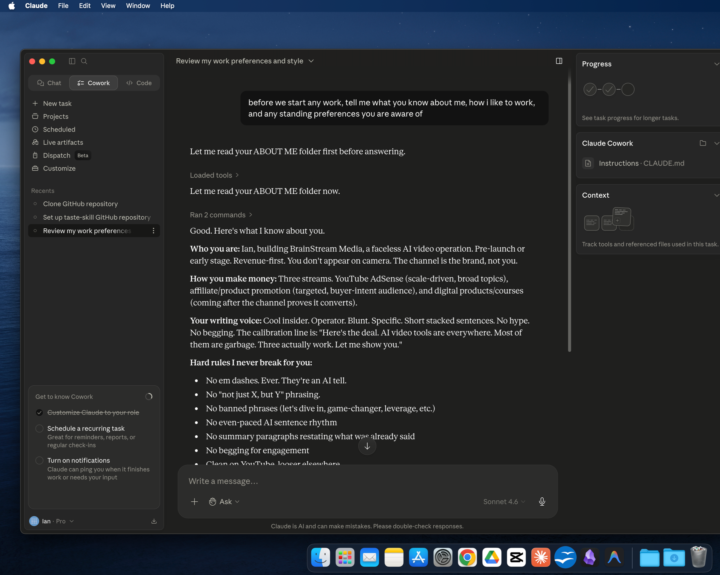Viewport: 720px width, 575px height.
Task: Add attachment with the plus icon
Action: pyautogui.click(x=194, y=502)
